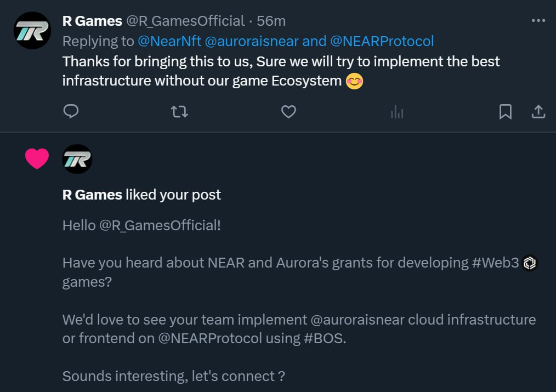Click R Games avatar in like notification
Screen dimensions: 556x392
point(77,159)
